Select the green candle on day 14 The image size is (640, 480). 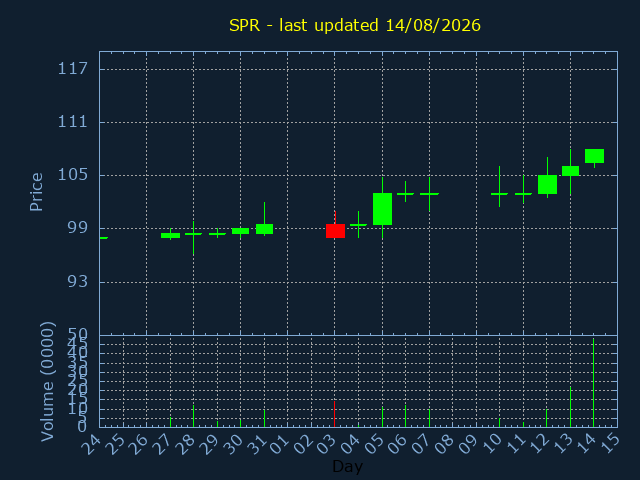[594, 156]
